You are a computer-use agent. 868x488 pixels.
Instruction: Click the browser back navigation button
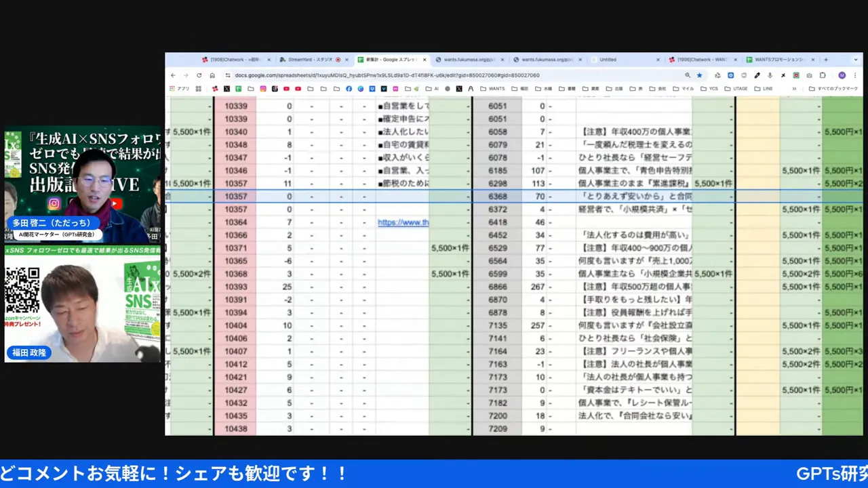172,75
